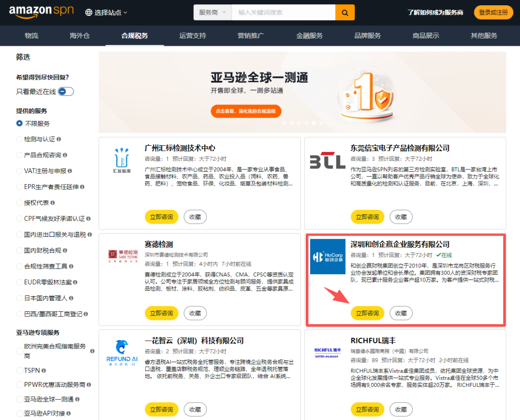The width and height of the screenshot is (520, 420).
Task: Toggle the 只看最近在线 switch
Action: coord(65,91)
